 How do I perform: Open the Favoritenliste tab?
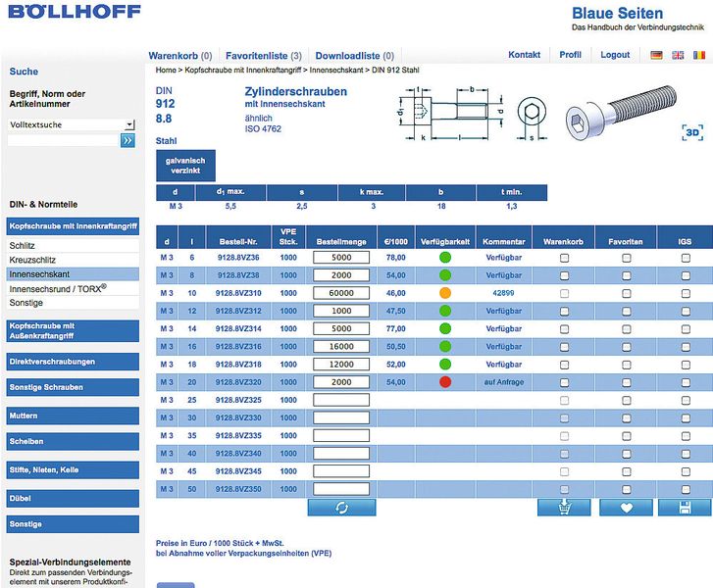[x=264, y=56]
